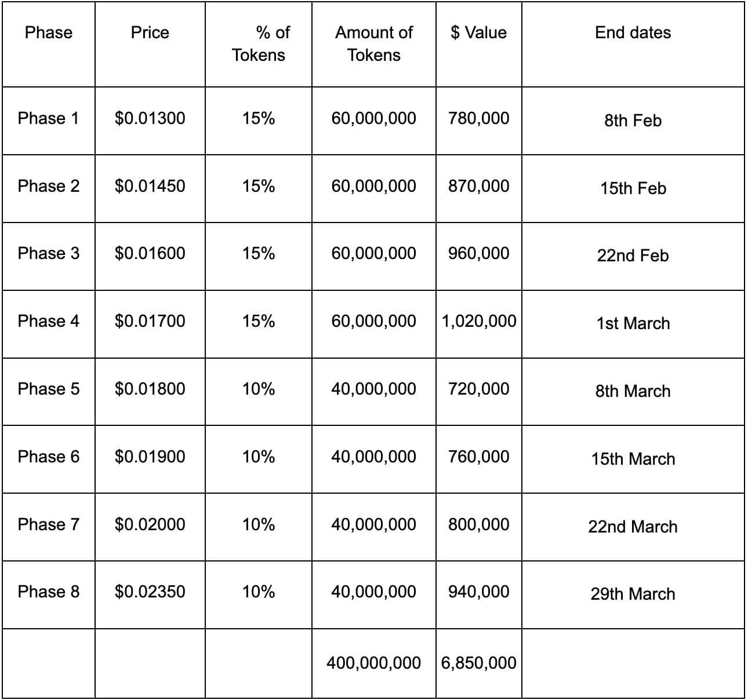
Task: Click the 6,850,000 total value cell
Action: pyautogui.click(x=478, y=663)
